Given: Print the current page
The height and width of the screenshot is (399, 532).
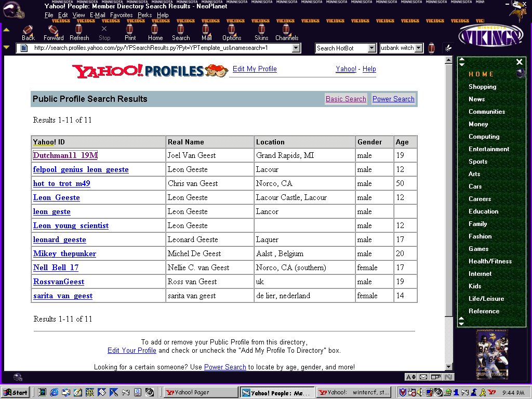Looking at the screenshot, I should 130,33.
